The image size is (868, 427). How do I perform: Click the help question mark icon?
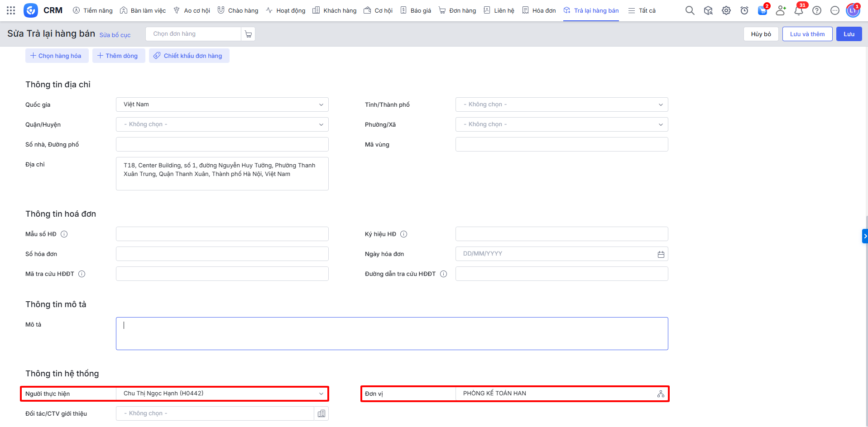[816, 10]
